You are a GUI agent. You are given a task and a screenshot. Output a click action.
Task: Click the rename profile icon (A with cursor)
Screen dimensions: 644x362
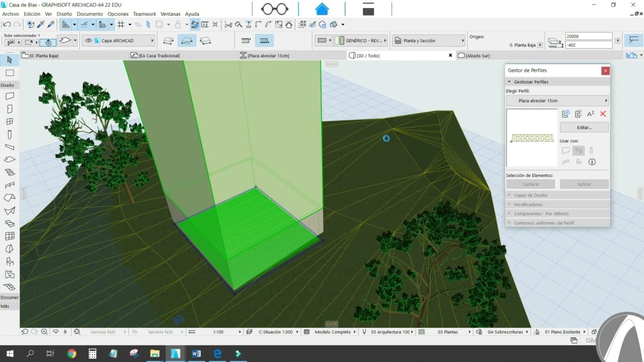pyautogui.click(x=591, y=114)
